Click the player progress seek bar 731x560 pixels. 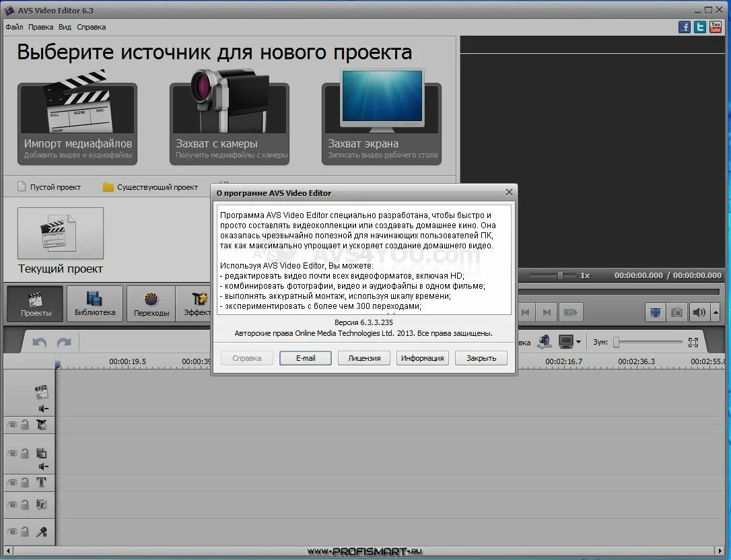point(619,291)
